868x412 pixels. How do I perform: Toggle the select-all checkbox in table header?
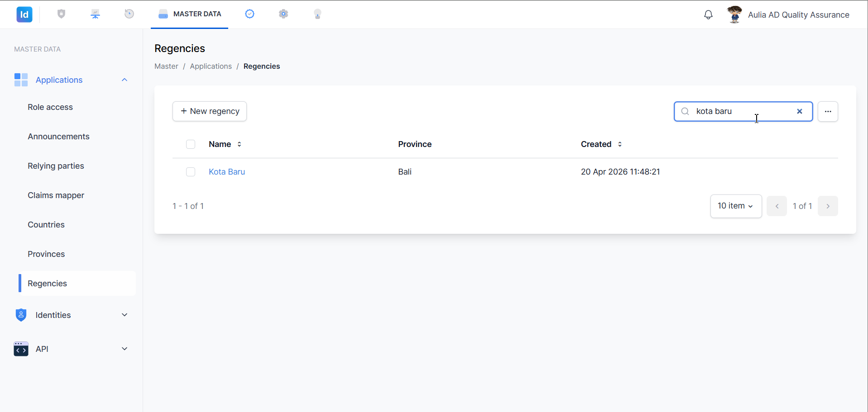(191, 144)
